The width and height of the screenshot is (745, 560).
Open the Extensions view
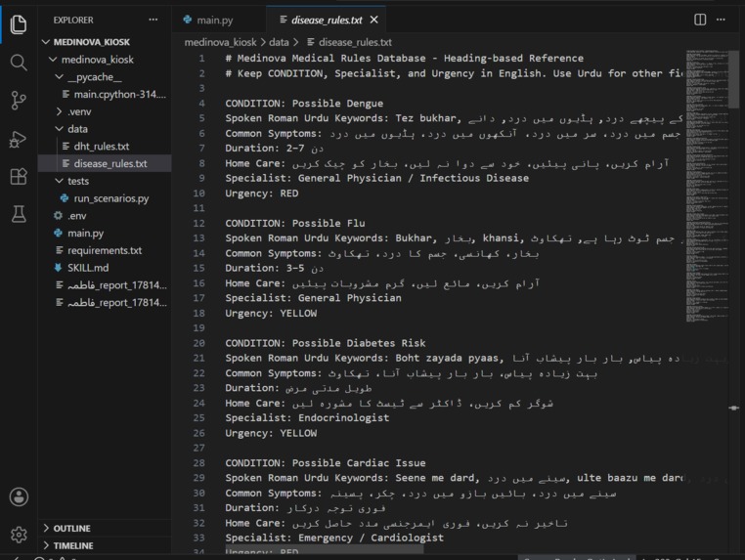pyautogui.click(x=18, y=177)
